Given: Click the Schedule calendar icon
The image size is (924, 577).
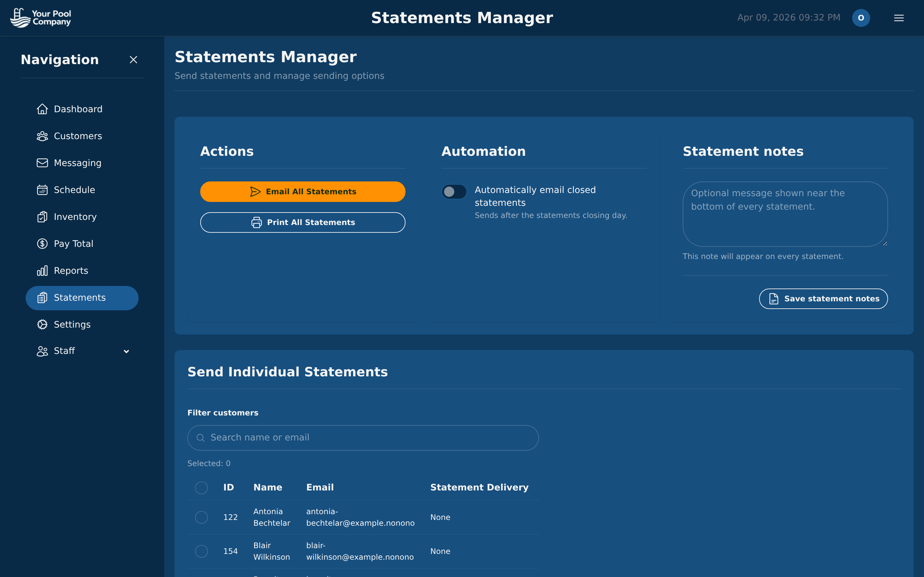Looking at the screenshot, I should (42, 190).
